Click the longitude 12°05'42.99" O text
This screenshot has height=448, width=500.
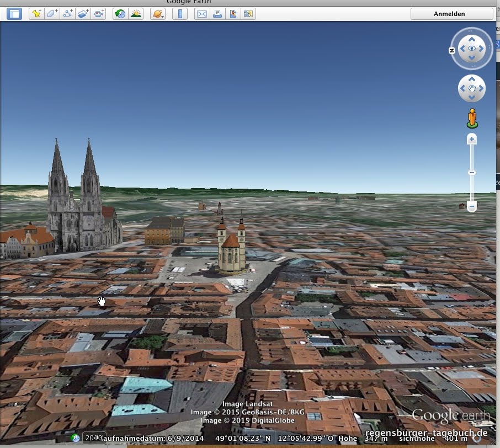306,438
